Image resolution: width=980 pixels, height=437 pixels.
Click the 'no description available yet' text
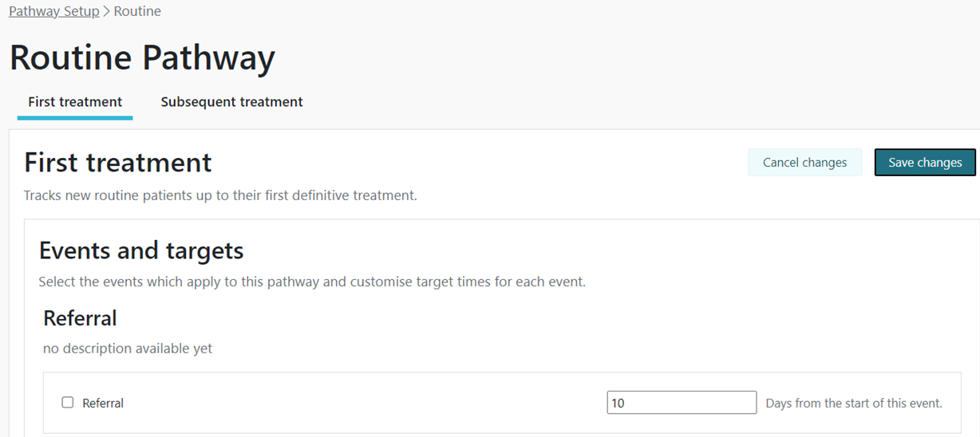(x=128, y=348)
